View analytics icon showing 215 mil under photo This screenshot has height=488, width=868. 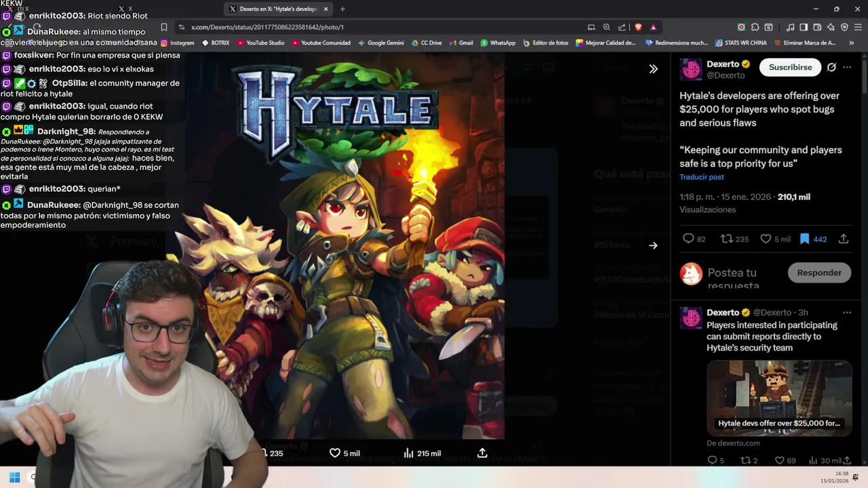point(408,453)
